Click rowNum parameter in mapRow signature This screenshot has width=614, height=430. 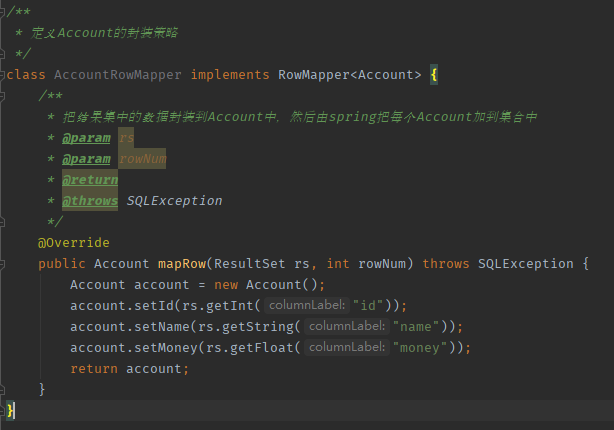coord(382,264)
